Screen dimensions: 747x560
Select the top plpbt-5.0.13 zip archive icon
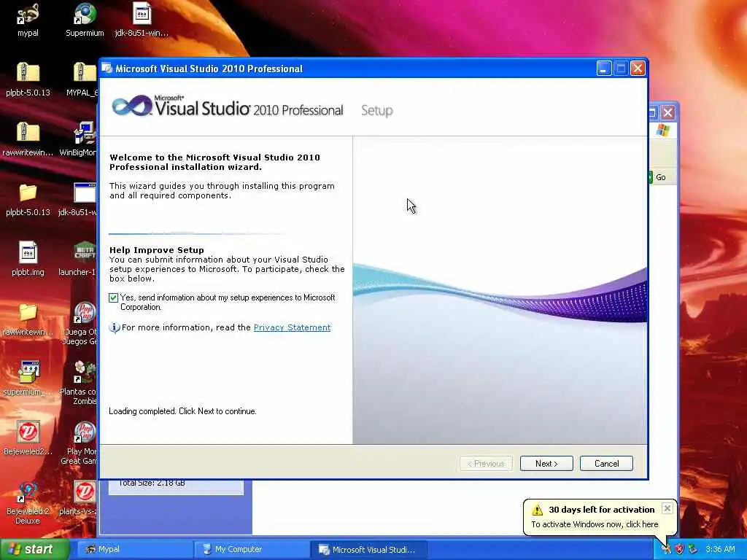pos(28,74)
